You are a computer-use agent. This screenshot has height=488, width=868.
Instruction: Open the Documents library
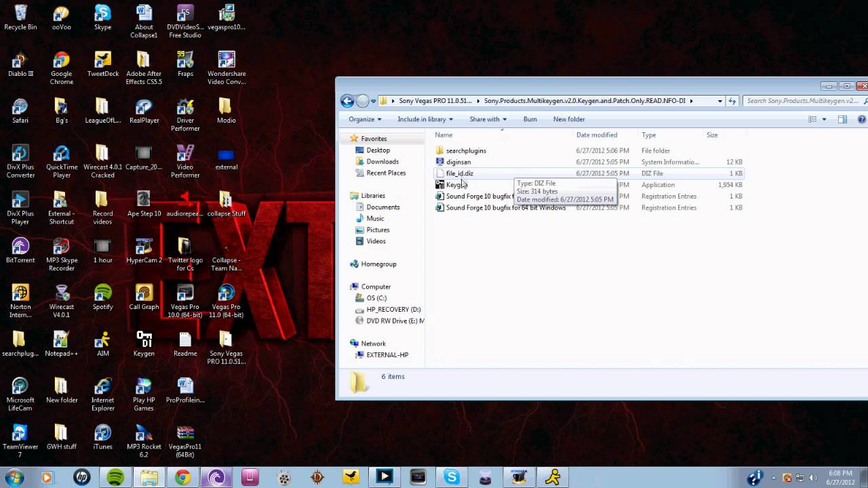coord(382,207)
